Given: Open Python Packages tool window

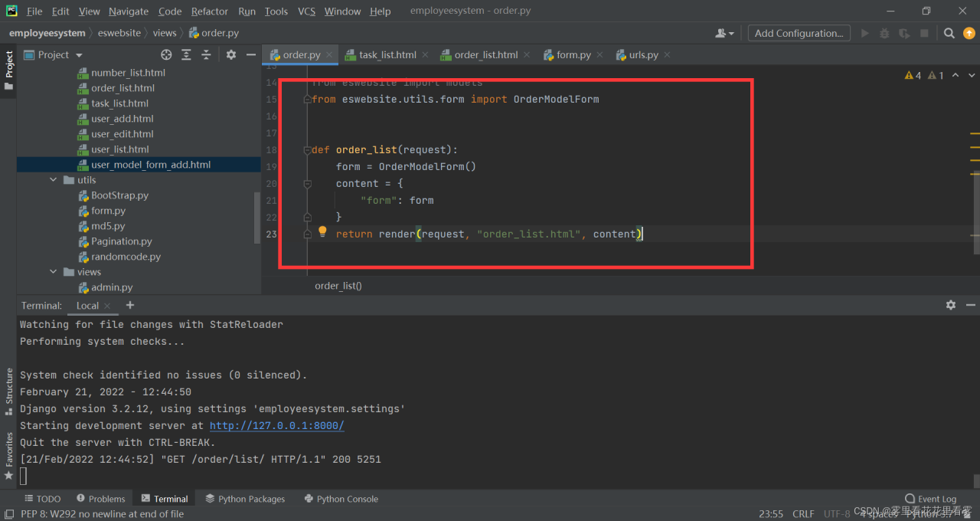Looking at the screenshot, I should tap(245, 499).
